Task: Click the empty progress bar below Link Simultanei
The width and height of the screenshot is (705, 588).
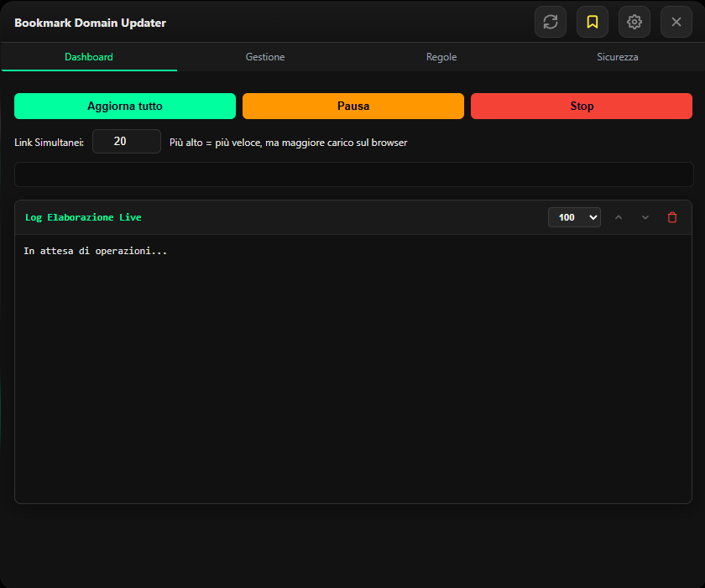Action: click(x=353, y=174)
